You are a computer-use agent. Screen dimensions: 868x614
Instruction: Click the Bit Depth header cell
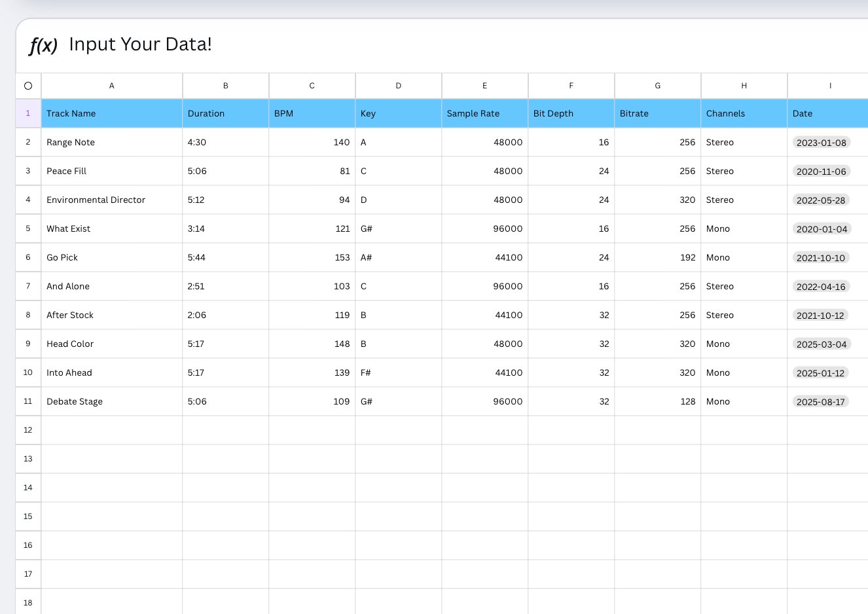coord(571,113)
